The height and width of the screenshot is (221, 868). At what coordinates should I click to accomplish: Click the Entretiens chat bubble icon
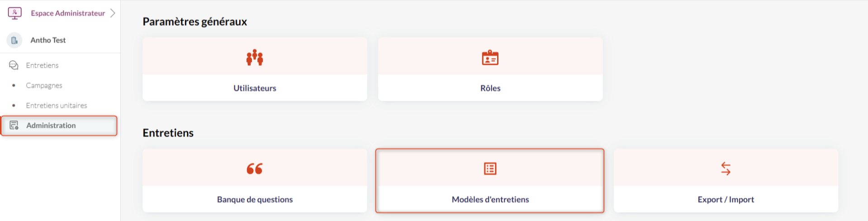click(x=14, y=65)
